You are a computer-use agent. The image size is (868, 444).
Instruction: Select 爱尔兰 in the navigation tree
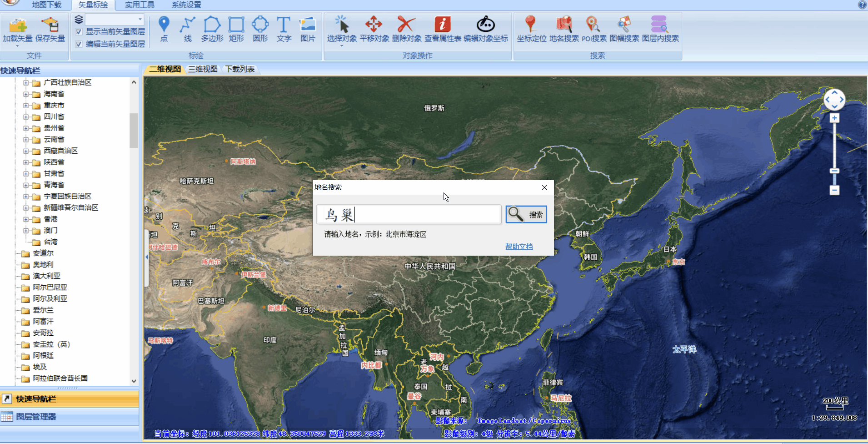pos(43,310)
